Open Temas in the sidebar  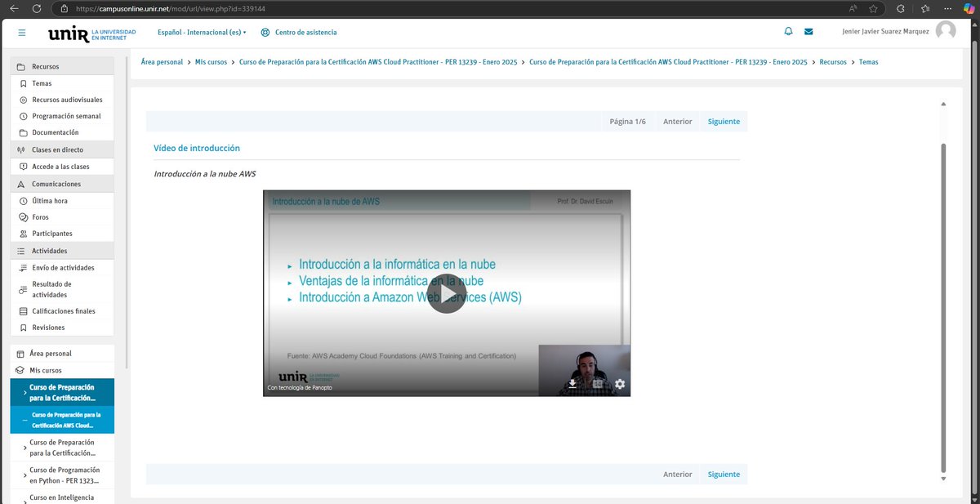click(x=64, y=83)
